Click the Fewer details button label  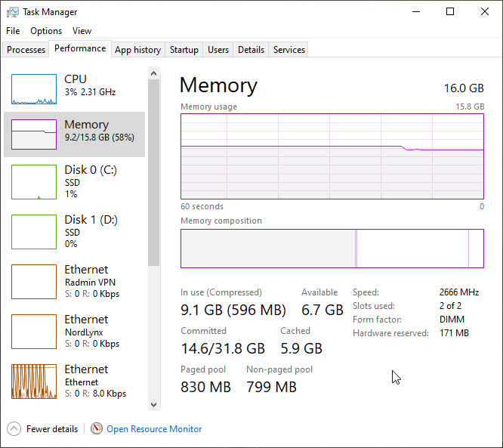point(52,429)
